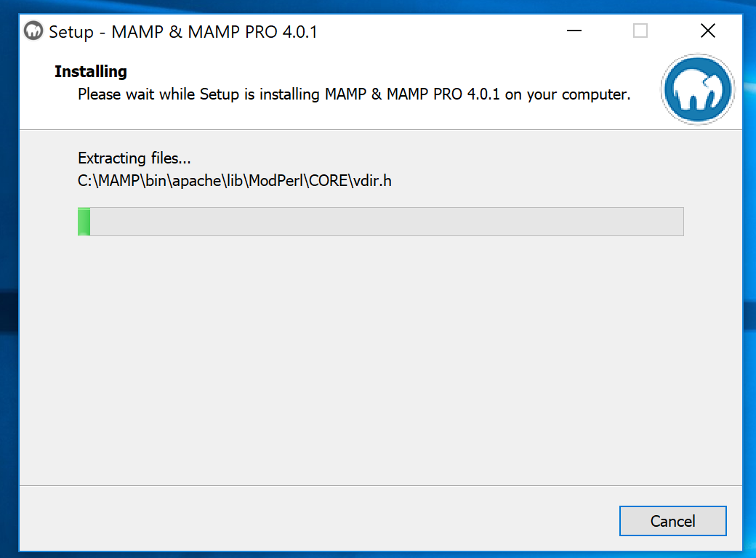
Task: Click the unfilled gray part of progress bar
Action: click(x=385, y=222)
